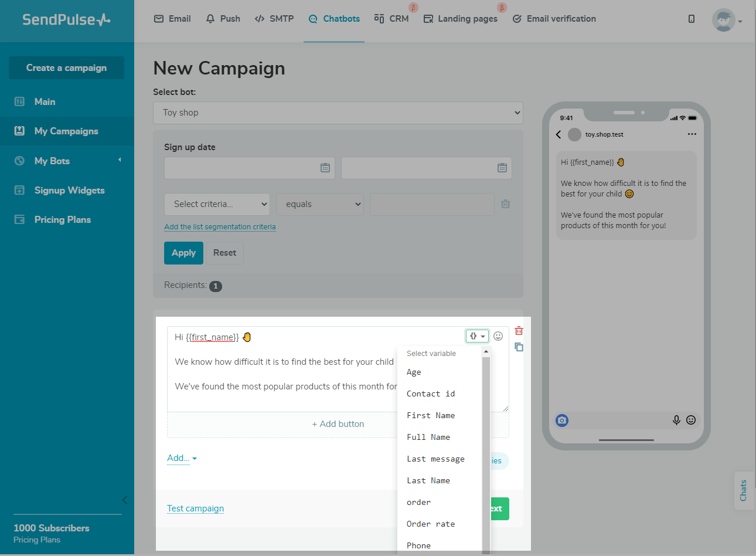The width and height of the screenshot is (756, 556).
Task: Switch to the CRM tab
Action: (x=392, y=19)
